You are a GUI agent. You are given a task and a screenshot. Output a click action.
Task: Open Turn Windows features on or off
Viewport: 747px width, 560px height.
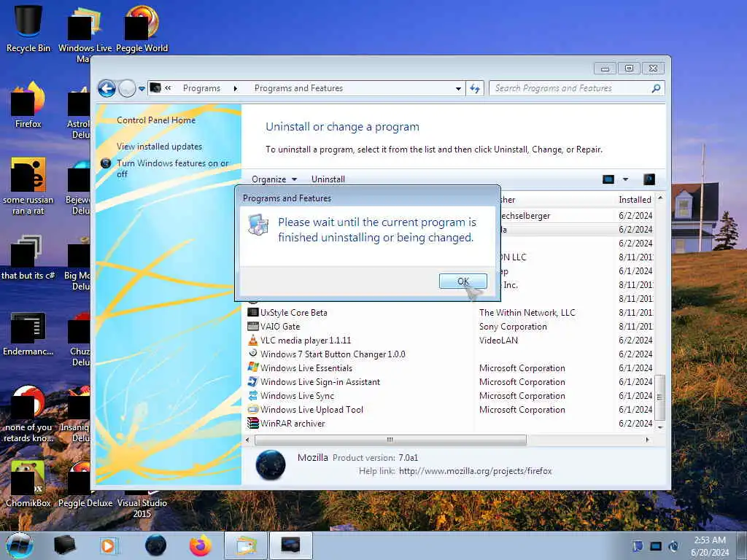coord(172,168)
